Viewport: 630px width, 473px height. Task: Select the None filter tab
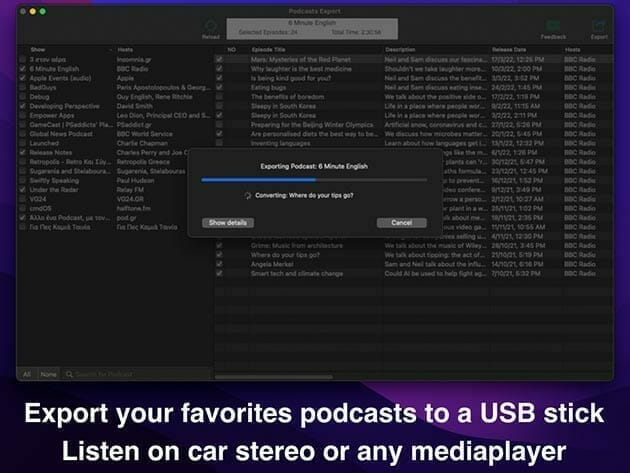click(x=47, y=374)
